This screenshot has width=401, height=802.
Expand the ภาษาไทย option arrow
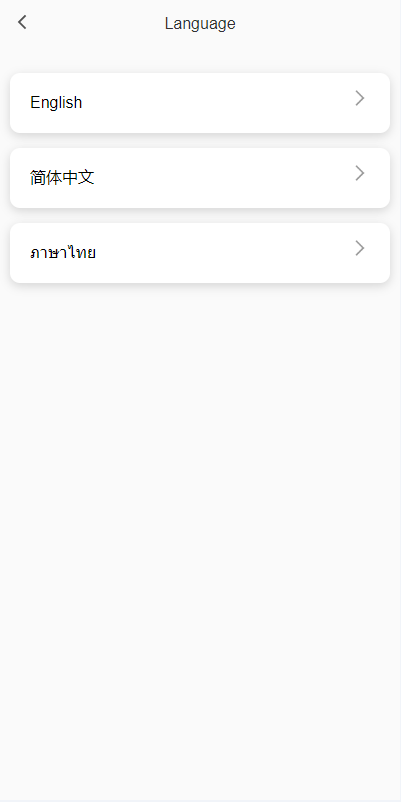[360, 249]
